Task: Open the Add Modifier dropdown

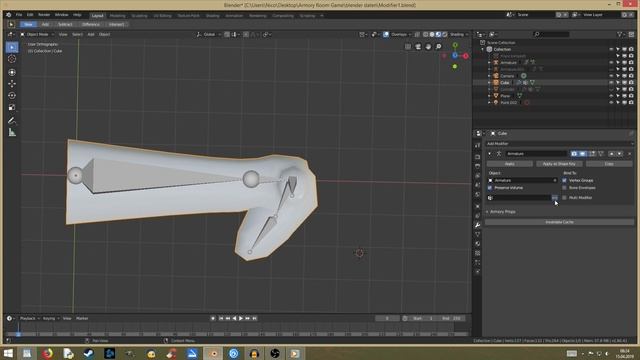Action: coord(559,144)
